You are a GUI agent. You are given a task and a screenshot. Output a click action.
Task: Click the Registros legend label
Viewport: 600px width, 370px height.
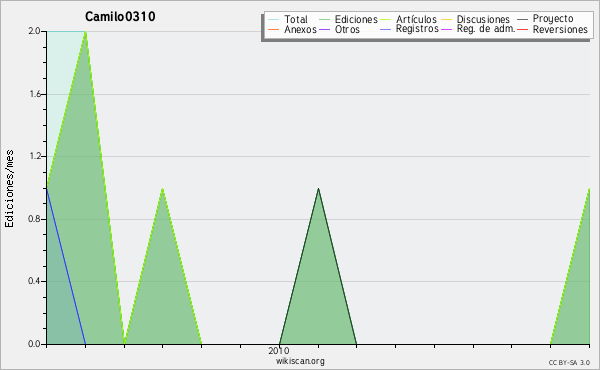tap(417, 29)
